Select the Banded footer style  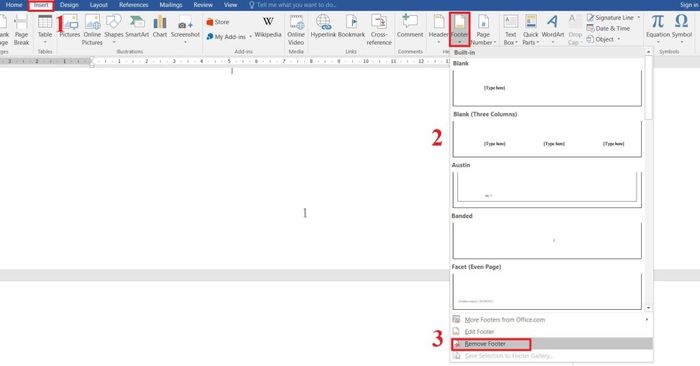tap(547, 241)
